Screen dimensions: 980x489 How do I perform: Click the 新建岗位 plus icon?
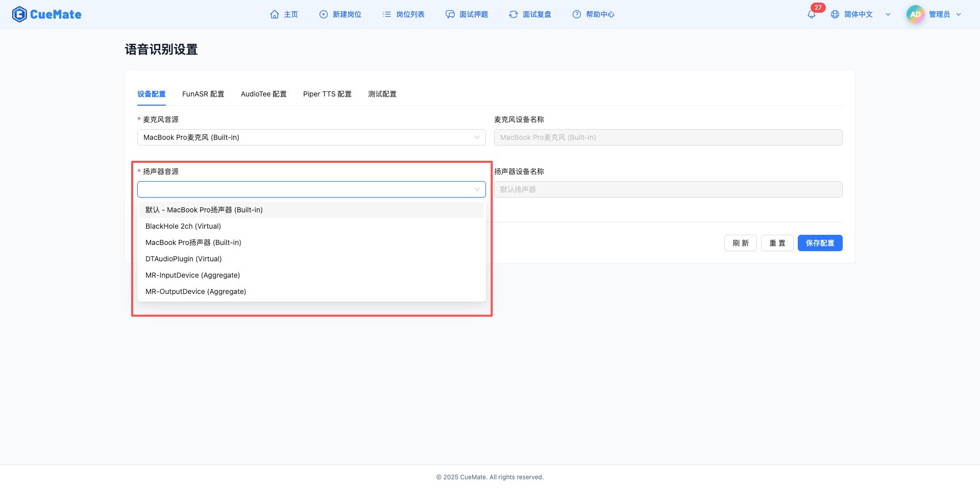click(323, 14)
